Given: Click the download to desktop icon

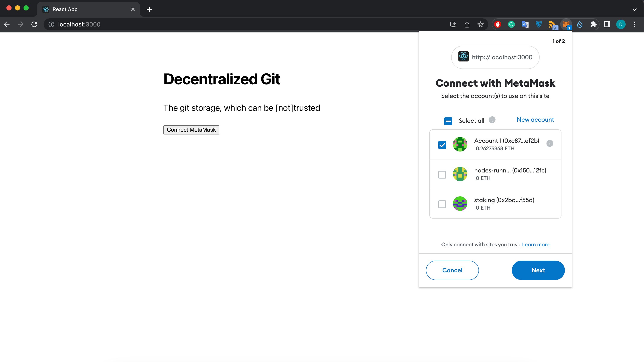Looking at the screenshot, I should (x=453, y=24).
